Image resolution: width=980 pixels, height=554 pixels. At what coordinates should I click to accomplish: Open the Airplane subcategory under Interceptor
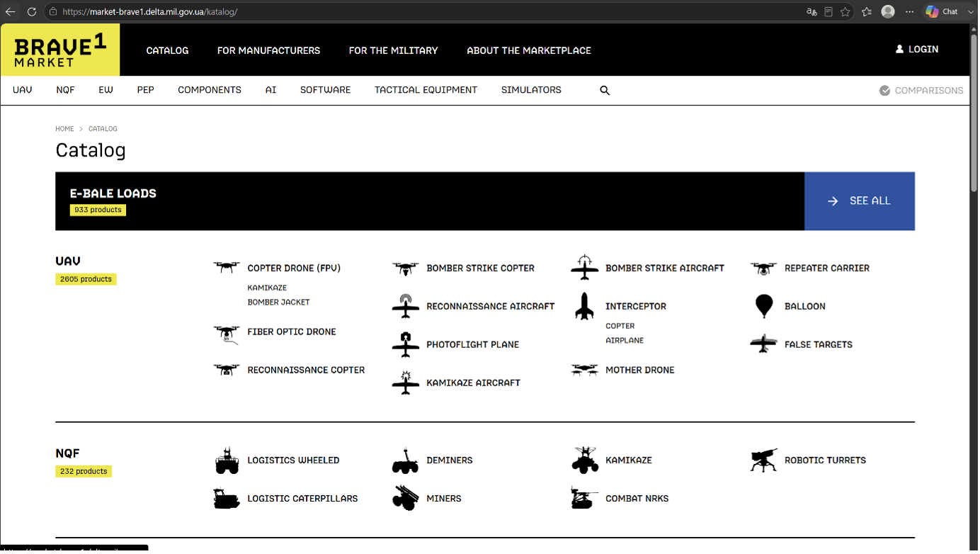tap(625, 341)
